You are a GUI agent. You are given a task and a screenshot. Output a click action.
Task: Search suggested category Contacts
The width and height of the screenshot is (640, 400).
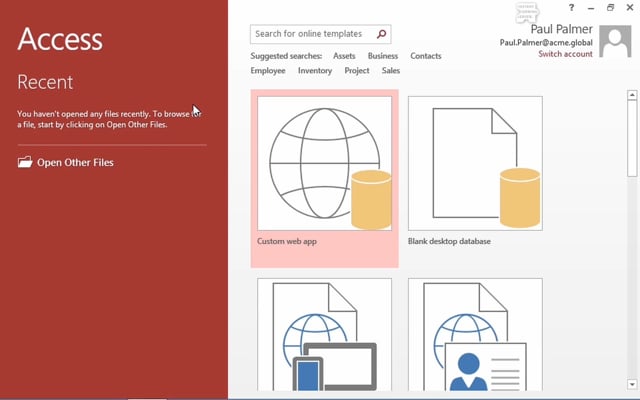pos(426,56)
